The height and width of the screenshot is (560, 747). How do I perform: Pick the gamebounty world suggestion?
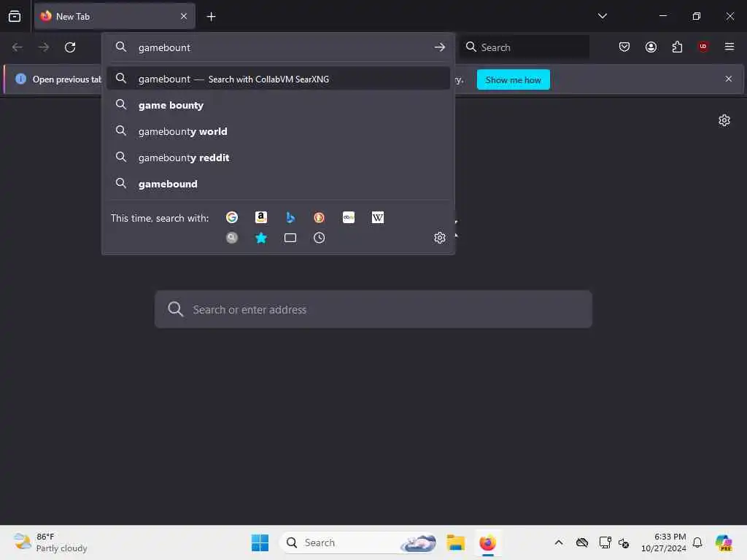278,131
